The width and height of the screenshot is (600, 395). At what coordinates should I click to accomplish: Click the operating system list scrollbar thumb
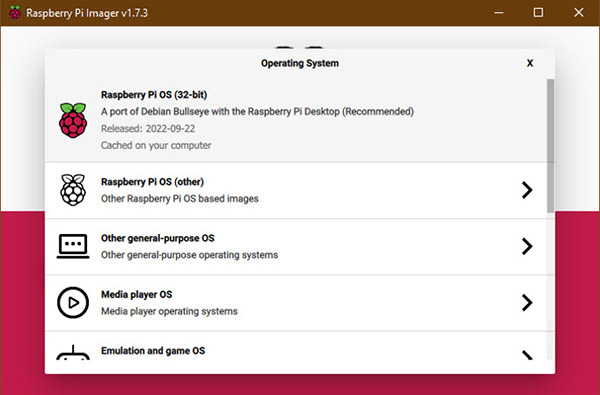coord(550,145)
